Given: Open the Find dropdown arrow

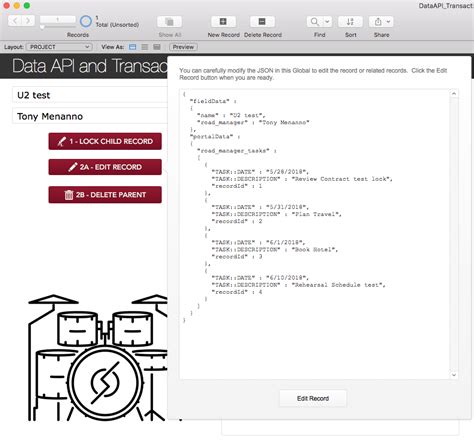Looking at the screenshot, I should [327, 22].
